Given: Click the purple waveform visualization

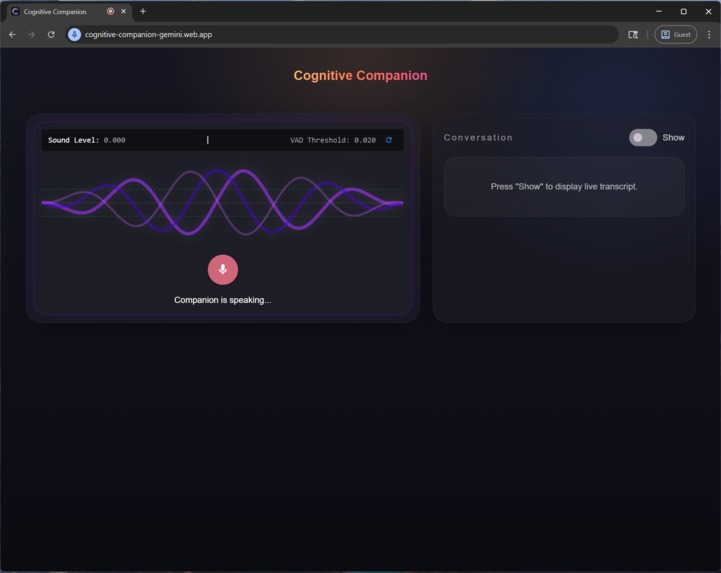Looking at the screenshot, I should pyautogui.click(x=223, y=202).
